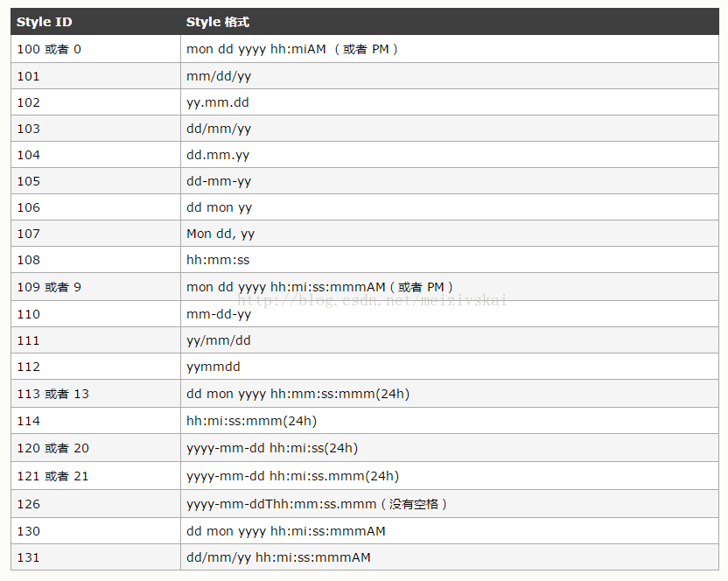Viewport: 728px width, 581px height.
Task: Select the 'mm-dd-yy' format text
Action: click(219, 314)
